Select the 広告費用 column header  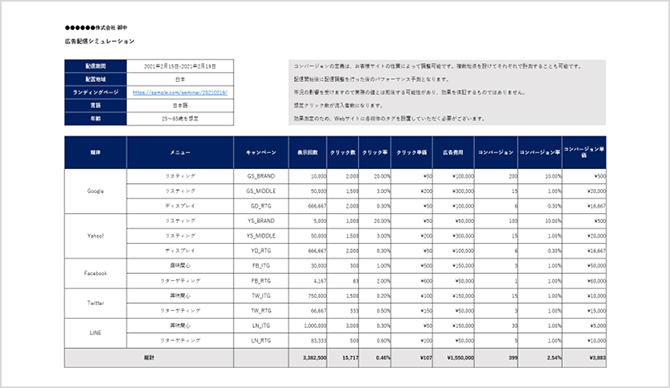tap(453, 153)
